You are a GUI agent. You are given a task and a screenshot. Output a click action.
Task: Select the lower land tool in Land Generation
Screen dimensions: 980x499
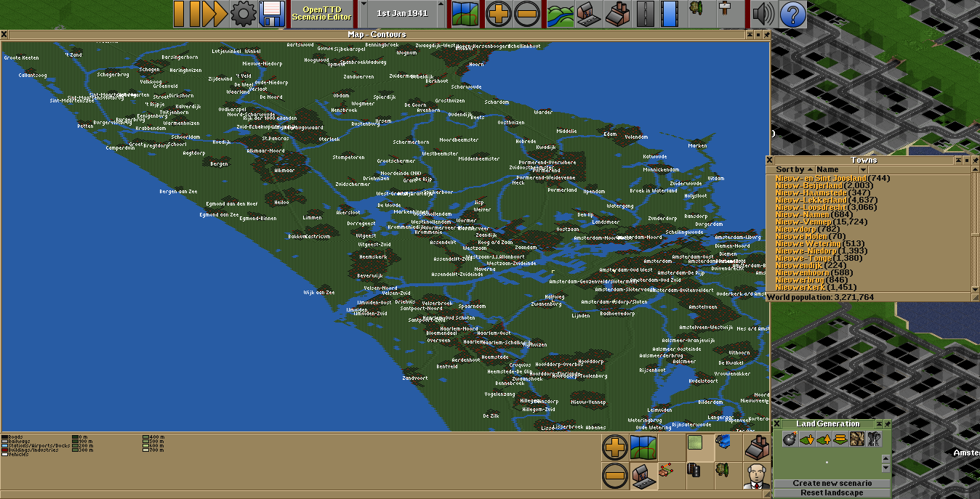806,439
